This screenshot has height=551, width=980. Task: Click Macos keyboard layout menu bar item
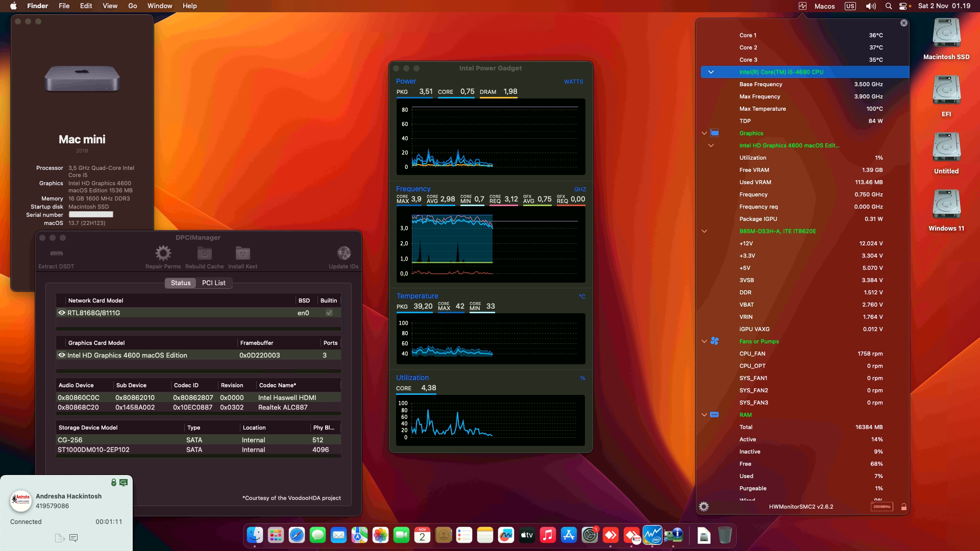pyautogui.click(x=824, y=6)
